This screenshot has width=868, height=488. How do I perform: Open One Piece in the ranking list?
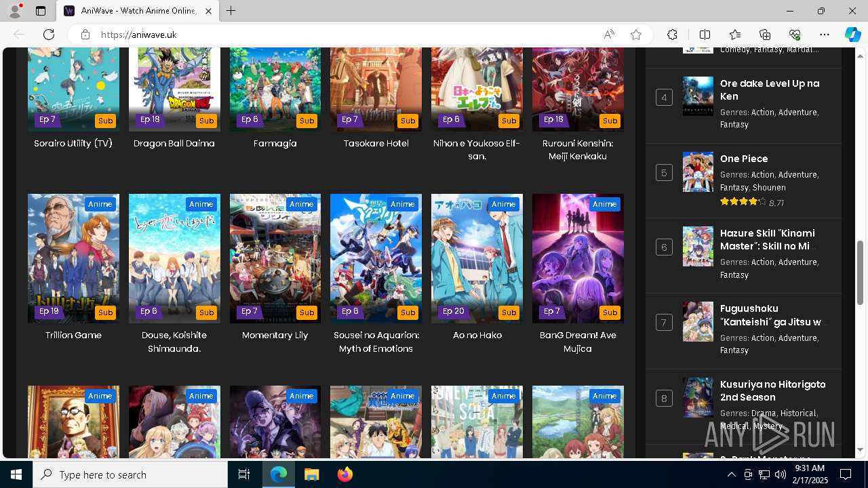point(744,159)
